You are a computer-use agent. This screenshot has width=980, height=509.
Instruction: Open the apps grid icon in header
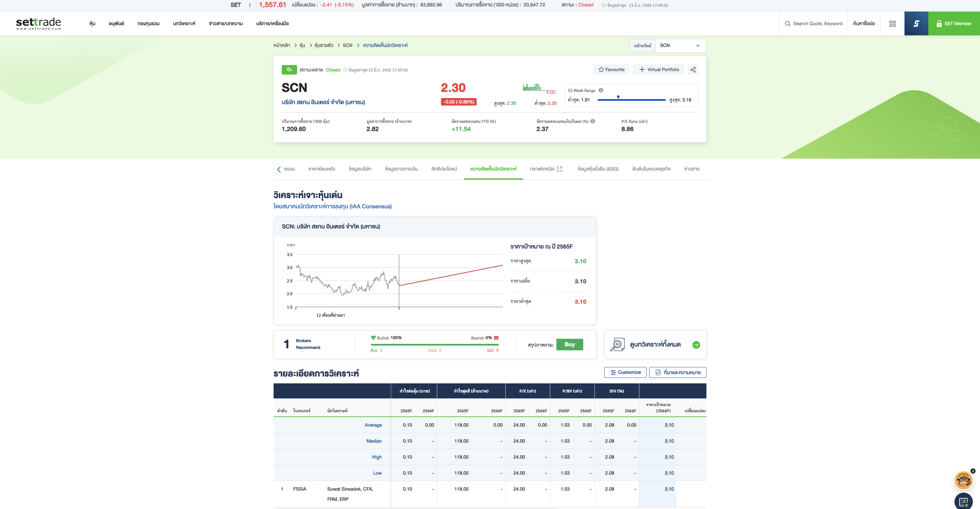pyautogui.click(x=893, y=23)
